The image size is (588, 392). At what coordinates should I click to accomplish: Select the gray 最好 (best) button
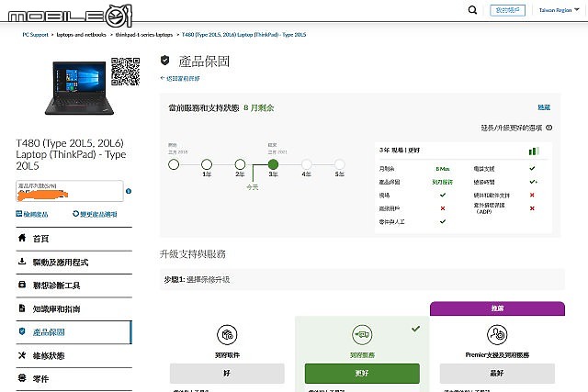pos(497,374)
